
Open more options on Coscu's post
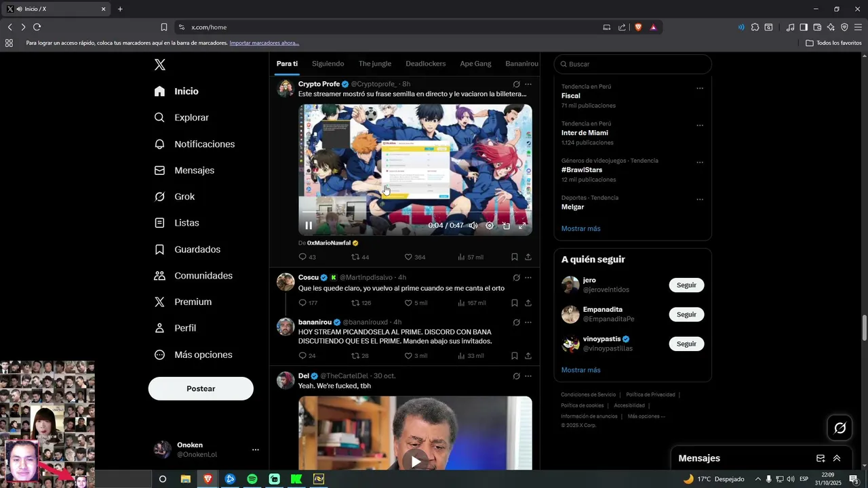click(528, 277)
